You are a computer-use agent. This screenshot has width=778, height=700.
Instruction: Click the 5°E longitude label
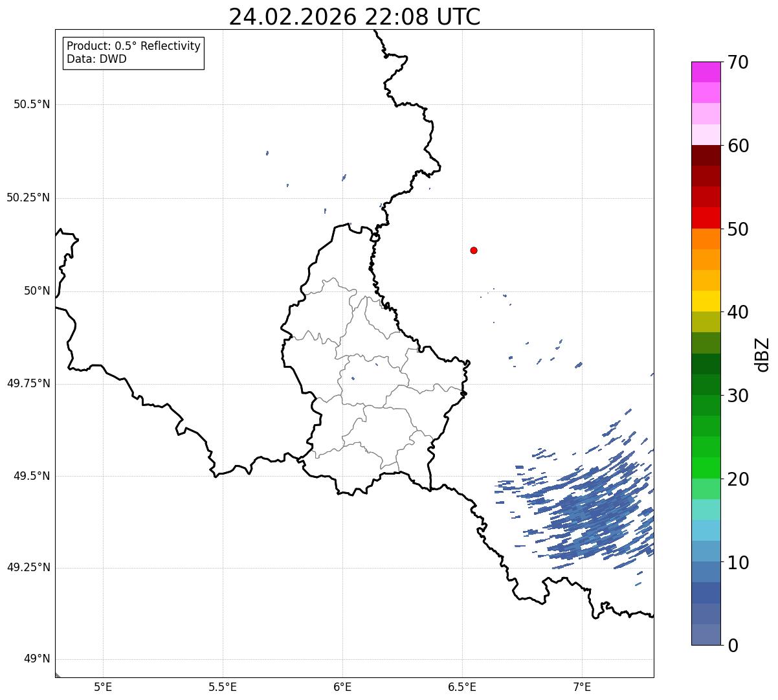pos(103,686)
